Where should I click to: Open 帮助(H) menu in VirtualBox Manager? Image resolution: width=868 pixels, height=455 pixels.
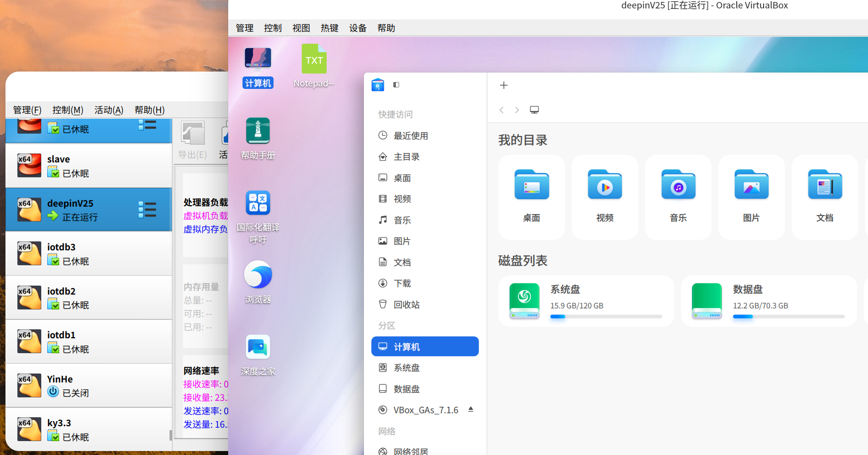click(x=150, y=110)
